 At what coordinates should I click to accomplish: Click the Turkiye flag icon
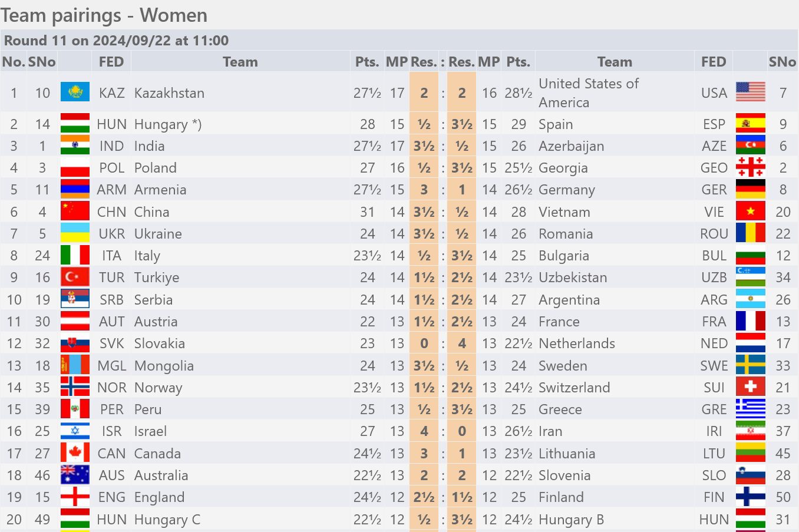click(x=75, y=277)
